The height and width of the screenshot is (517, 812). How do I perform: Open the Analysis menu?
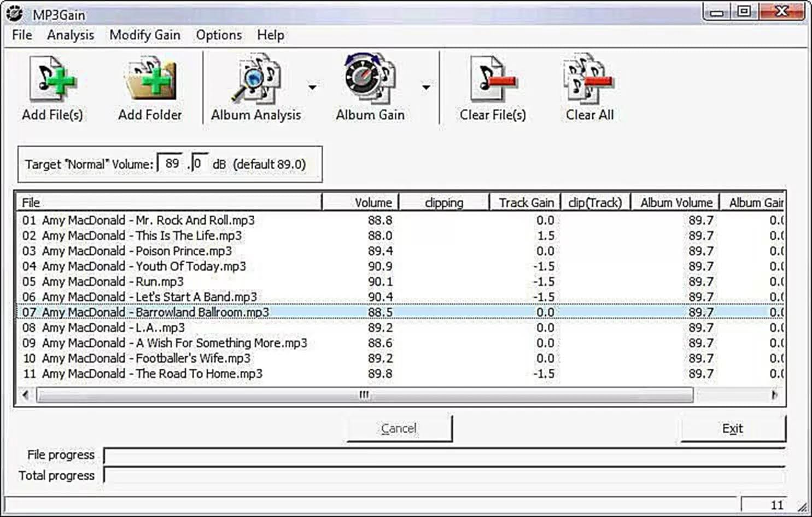click(x=71, y=35)
